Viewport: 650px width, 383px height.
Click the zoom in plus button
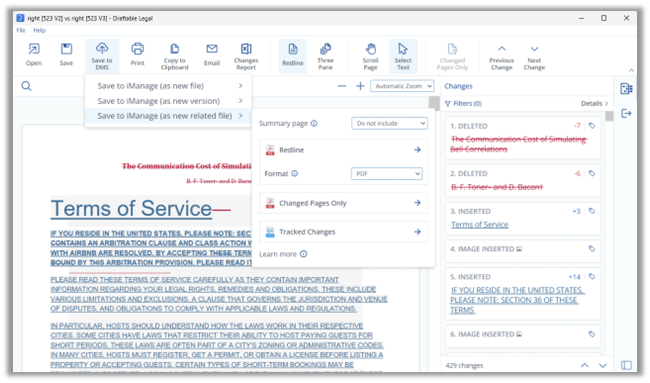click(360, 86)
